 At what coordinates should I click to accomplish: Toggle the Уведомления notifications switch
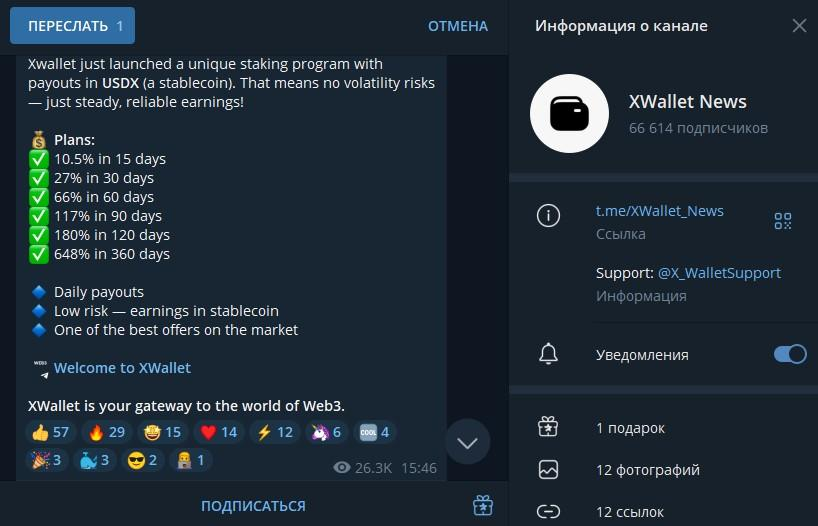790,354
